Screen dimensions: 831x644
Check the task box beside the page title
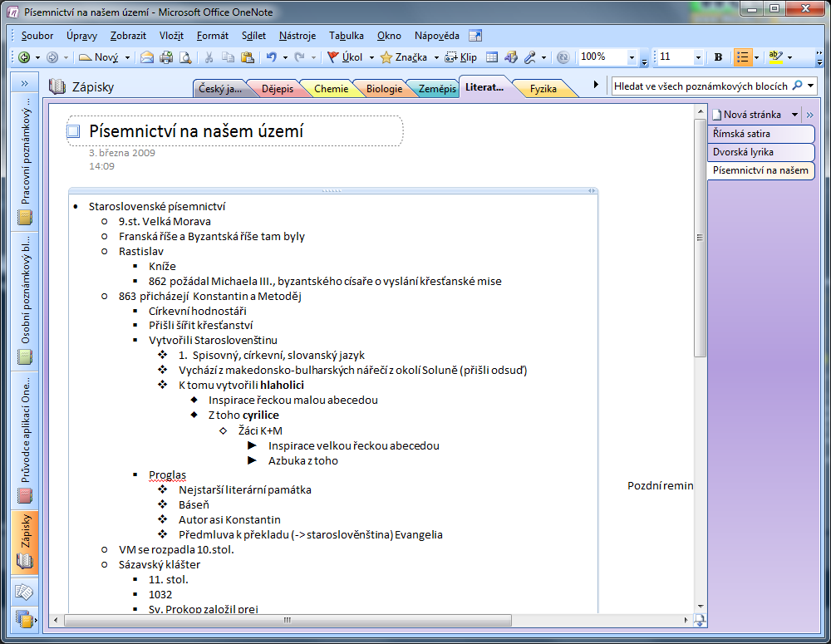74,131
